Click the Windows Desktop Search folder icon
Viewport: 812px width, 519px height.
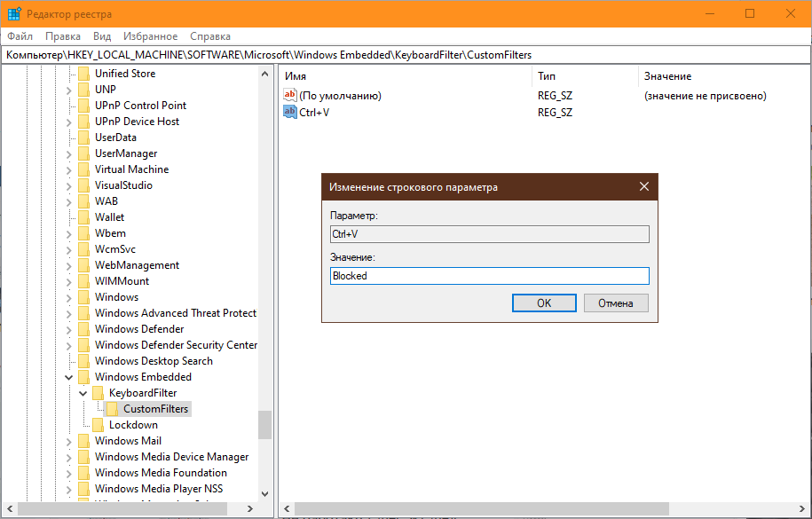point(84,361)
